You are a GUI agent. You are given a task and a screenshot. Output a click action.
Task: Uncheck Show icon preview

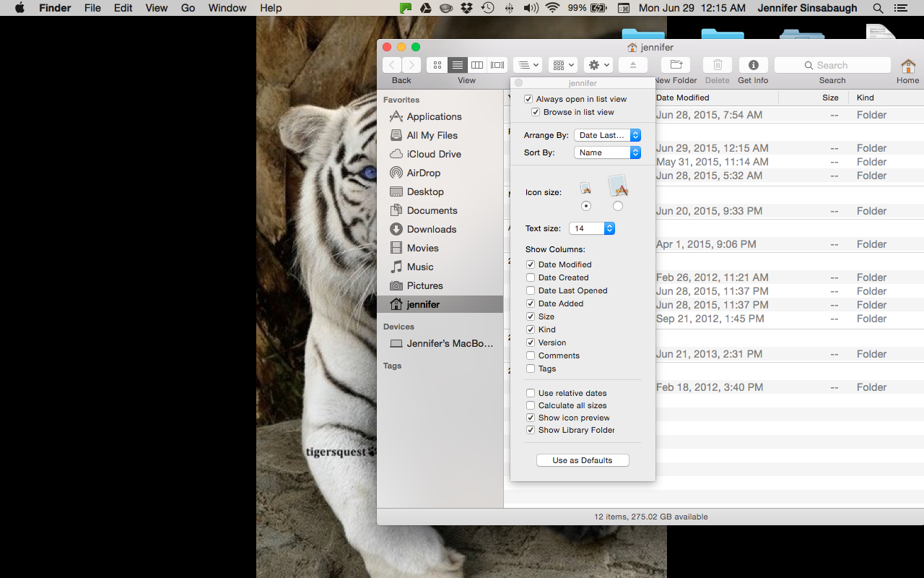(531, 418)
